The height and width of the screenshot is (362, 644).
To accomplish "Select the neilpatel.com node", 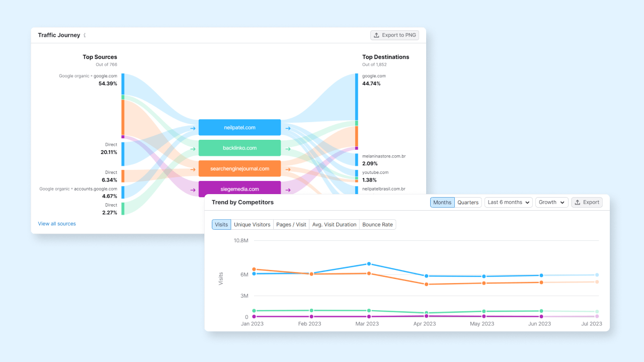I will point(239,127).
